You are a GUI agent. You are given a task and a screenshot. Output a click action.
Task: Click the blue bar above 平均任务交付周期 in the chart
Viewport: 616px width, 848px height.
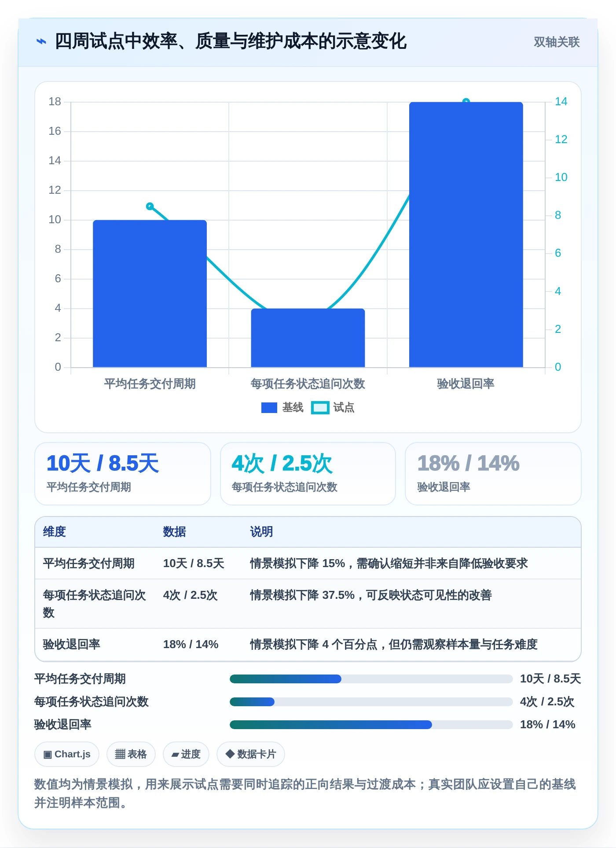point(150,294)
